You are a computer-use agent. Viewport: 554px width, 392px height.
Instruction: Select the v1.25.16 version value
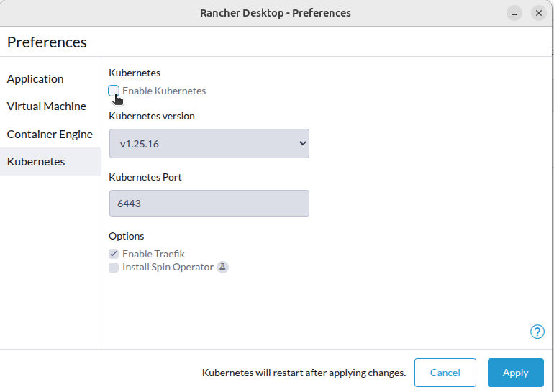click(x=139, y=144)
